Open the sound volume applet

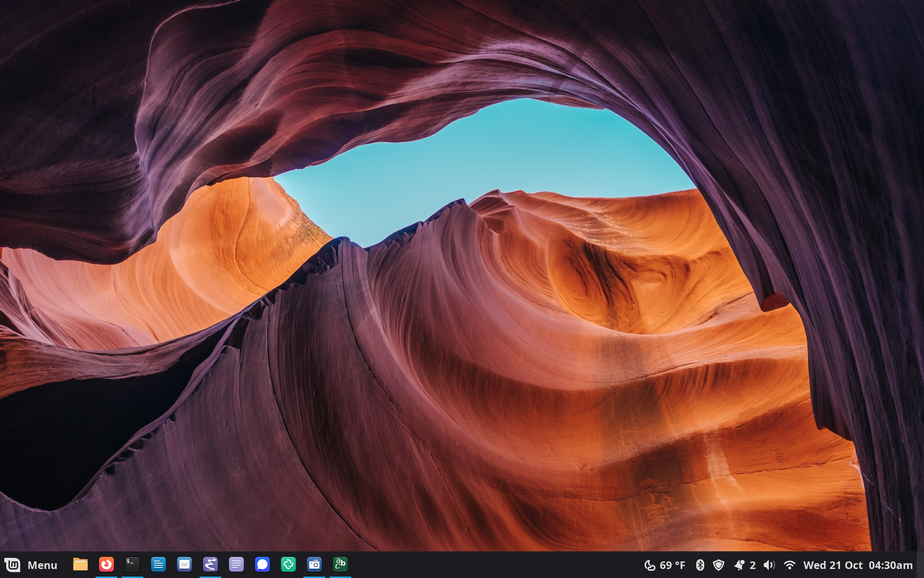click(769, 565)
